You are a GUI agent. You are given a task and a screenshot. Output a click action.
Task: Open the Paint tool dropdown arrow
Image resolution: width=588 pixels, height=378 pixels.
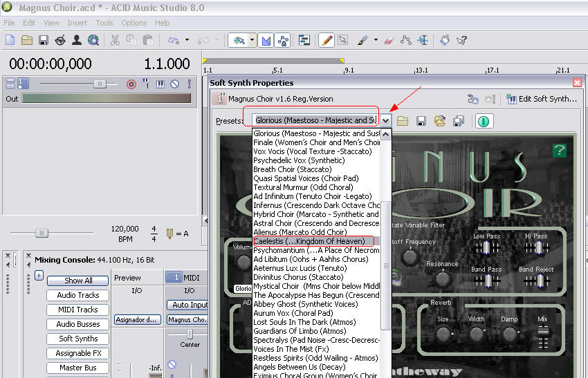376,39
